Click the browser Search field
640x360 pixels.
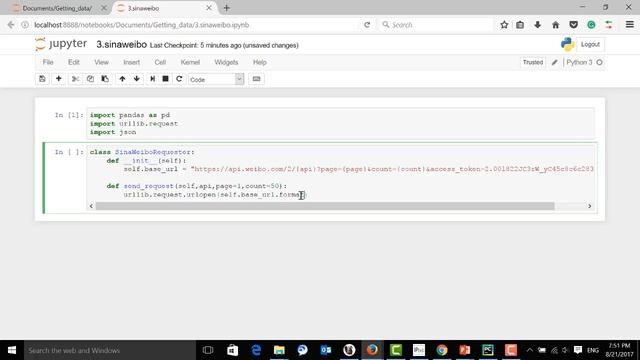pyautogui.click(x=437, y=25)
